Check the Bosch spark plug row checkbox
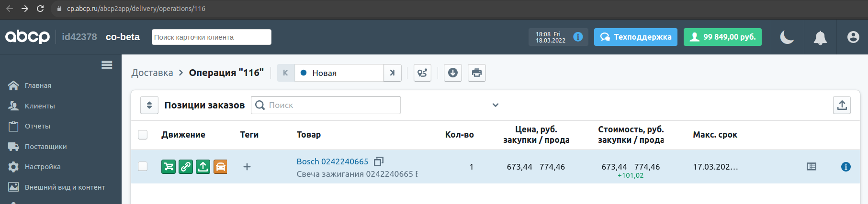The height and width of the screenshot is (204, 868). tap(143, 166)
